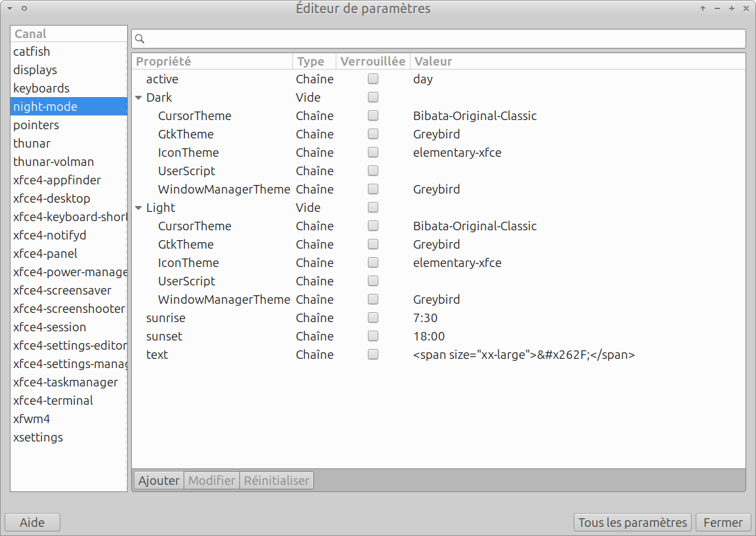Select the keyboards channel
756x536 pixels.
click(68, 89)
